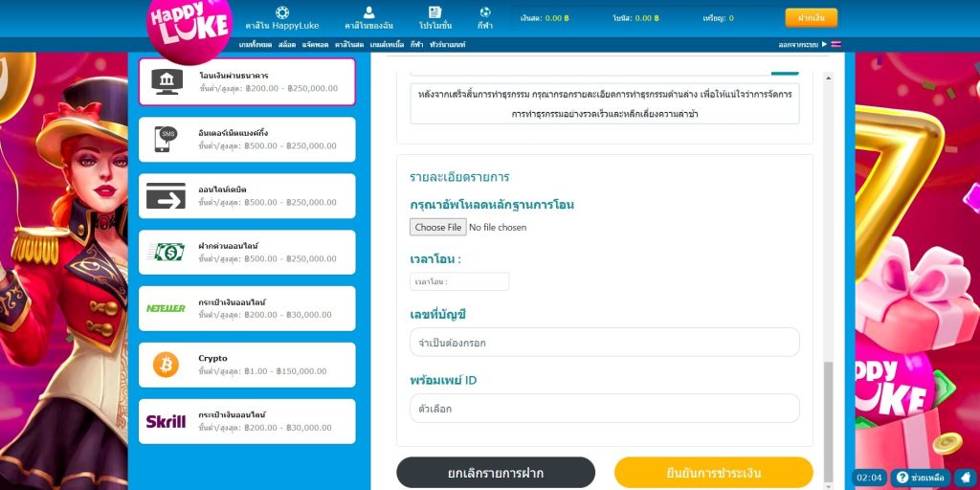Image resolution: width=980 pixels, height=490 pixels.
Task: Open the คาสิโนสด live casino menu
Action: (x=349, y=45)
